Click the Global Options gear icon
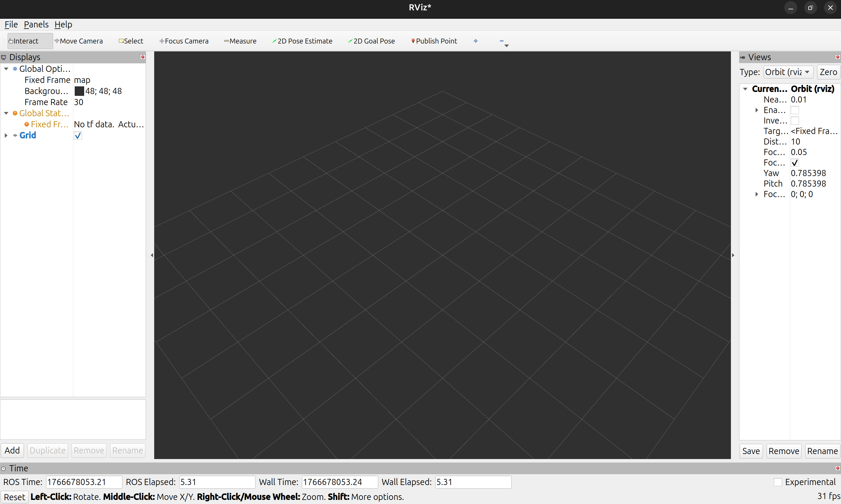The height and width of the screenshot is (504, 841). click(x=15, y=69)
